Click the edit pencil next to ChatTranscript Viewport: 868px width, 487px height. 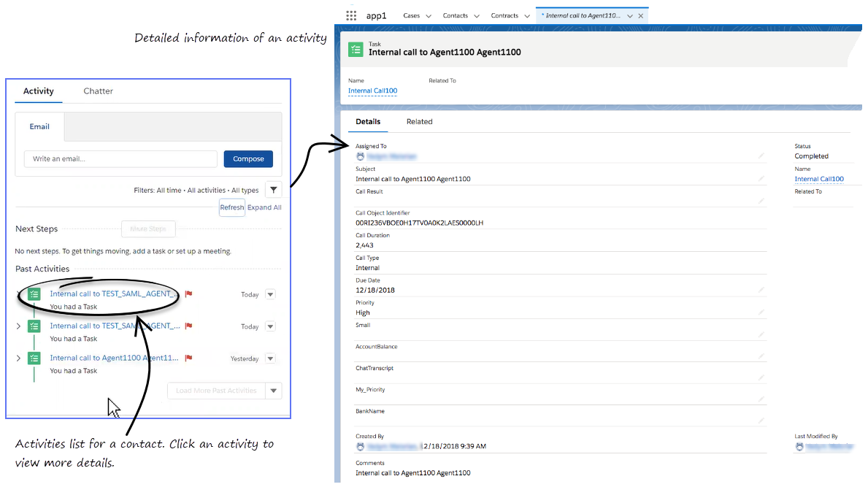point(761,377)
